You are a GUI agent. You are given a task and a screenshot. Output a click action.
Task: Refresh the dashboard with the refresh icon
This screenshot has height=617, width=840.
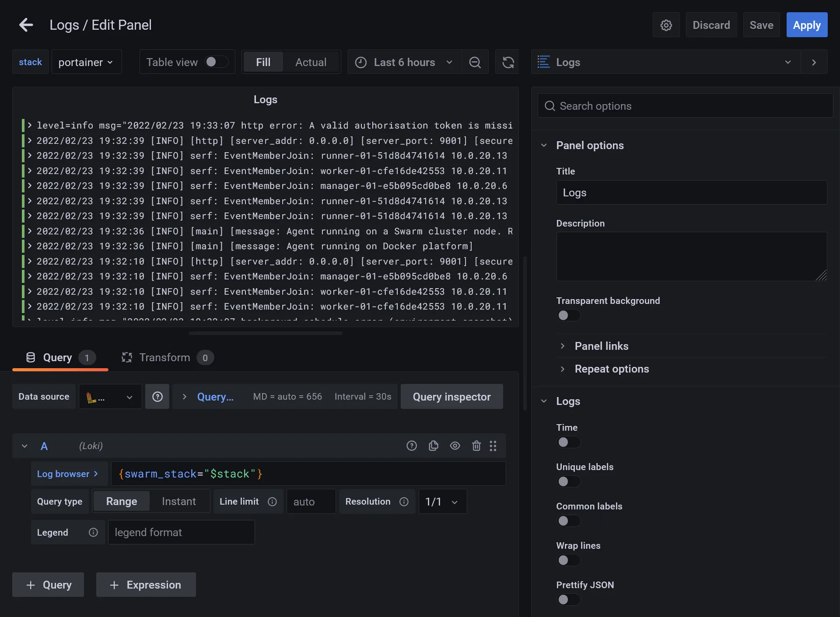coord(507,62)
